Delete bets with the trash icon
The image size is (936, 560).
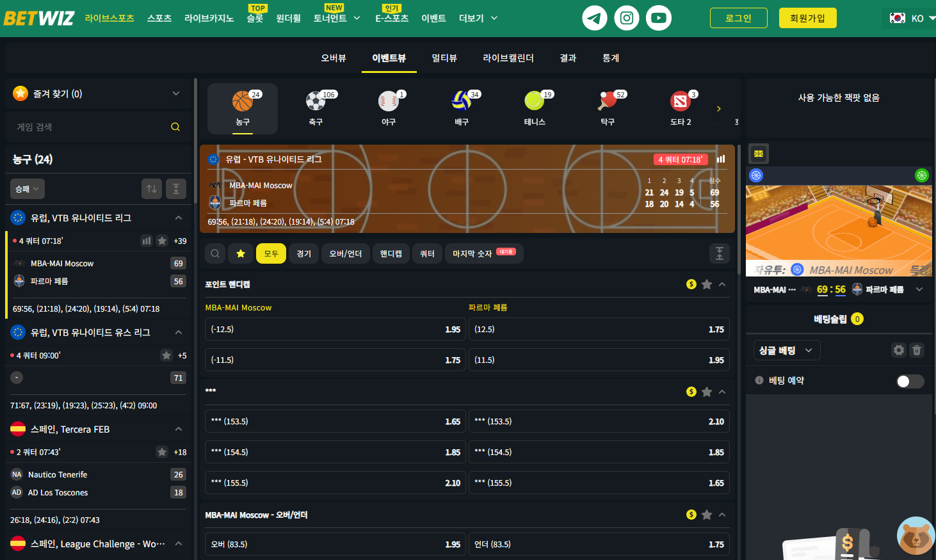point(917,350)
